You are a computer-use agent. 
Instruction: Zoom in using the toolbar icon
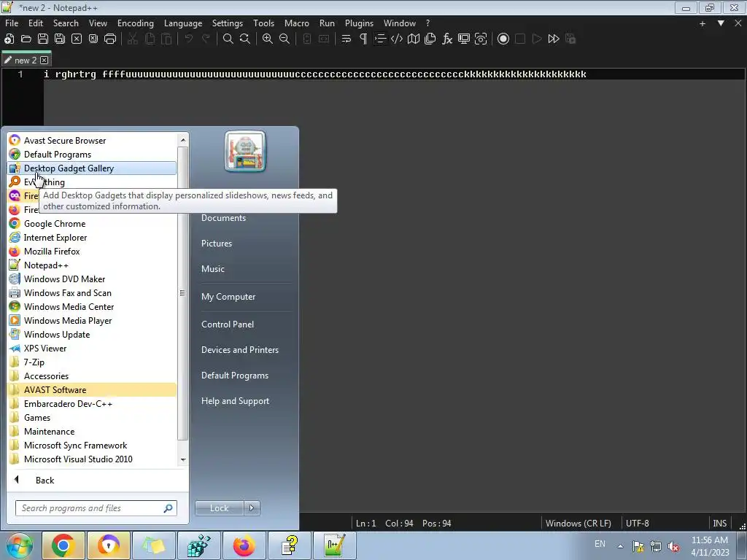coord(268,39)
